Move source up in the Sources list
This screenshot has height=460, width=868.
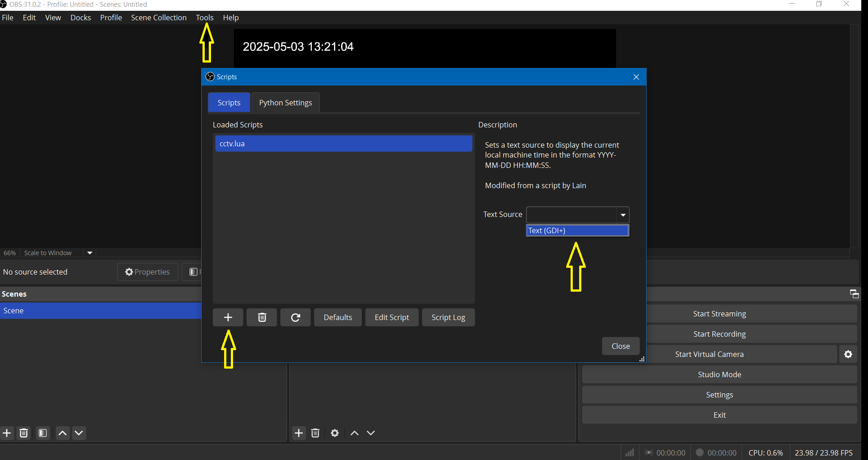point(355,433)
